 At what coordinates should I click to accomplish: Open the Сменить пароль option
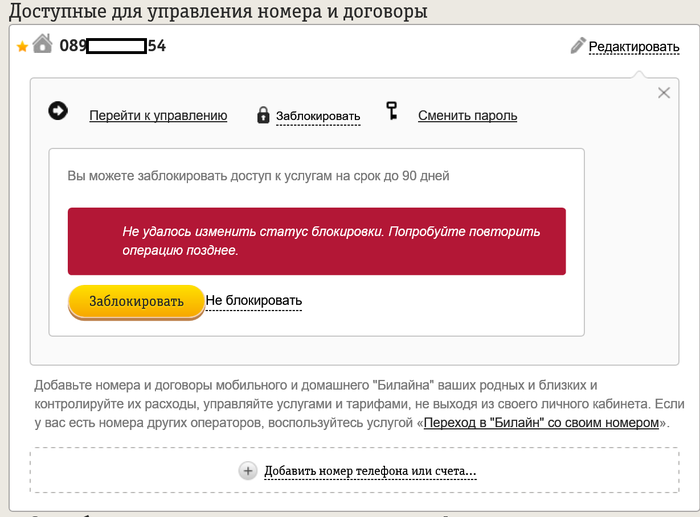pos(467,115)
